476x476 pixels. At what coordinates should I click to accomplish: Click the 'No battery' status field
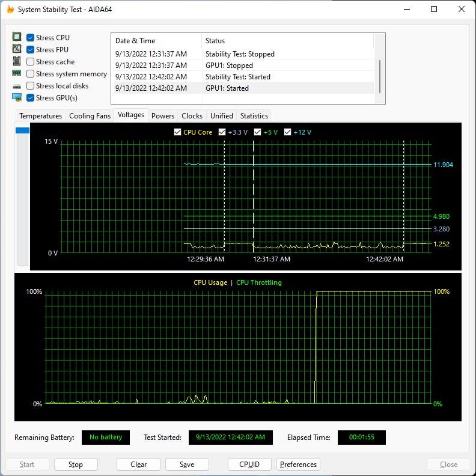pos(106,438)
